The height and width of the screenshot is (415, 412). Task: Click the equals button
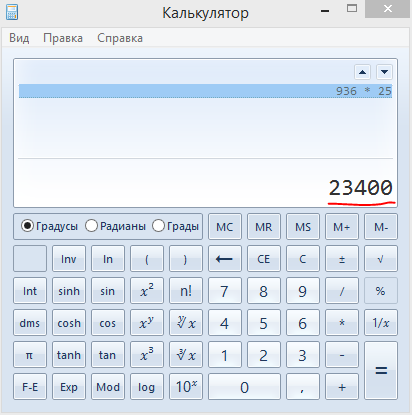pos(381,371)
